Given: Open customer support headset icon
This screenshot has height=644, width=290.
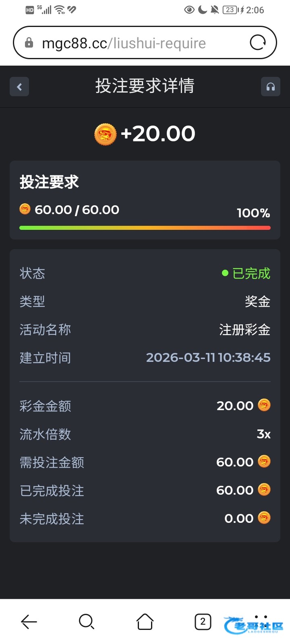Looking at the screenshot, I should click(x=271, y=87).
